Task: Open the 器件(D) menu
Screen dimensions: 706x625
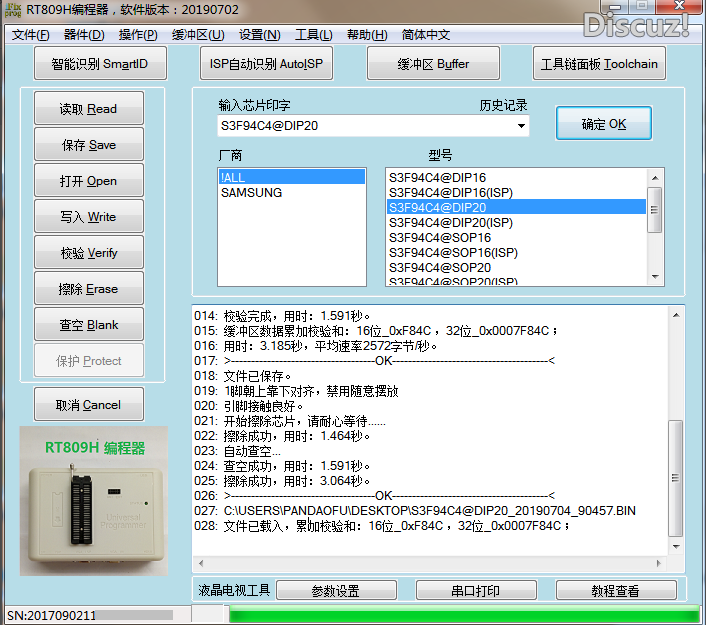Action: click(84, 35)
